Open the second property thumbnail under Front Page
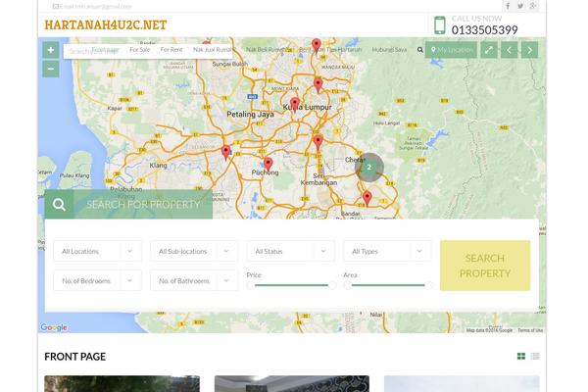The height and width of the screenshot is (392, 588). click(292, 384)
